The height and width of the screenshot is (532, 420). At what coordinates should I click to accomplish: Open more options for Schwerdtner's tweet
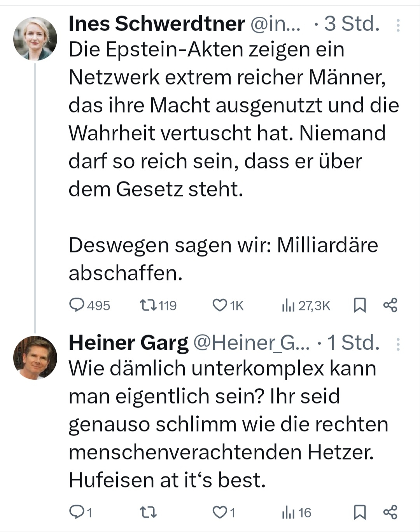coord(398,25)
